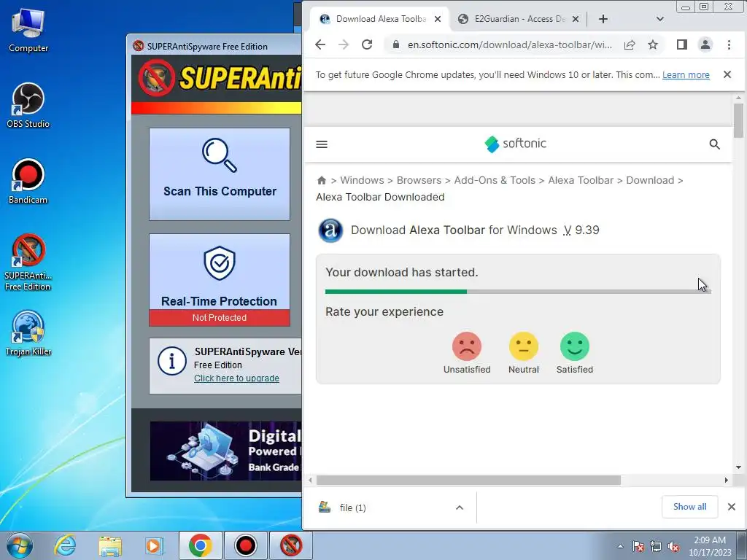Switch to Chrome via taskbar

pyautogui.click(x=200, y=545)
